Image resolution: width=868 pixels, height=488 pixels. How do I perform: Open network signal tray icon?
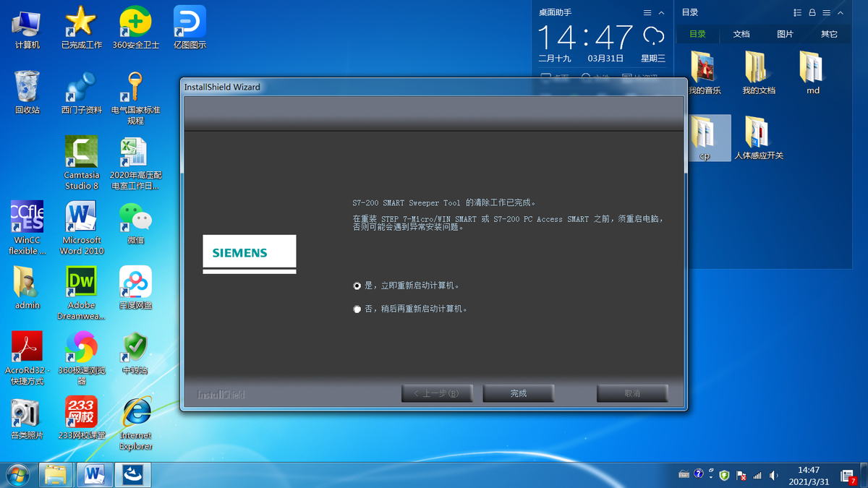(757, 476)
